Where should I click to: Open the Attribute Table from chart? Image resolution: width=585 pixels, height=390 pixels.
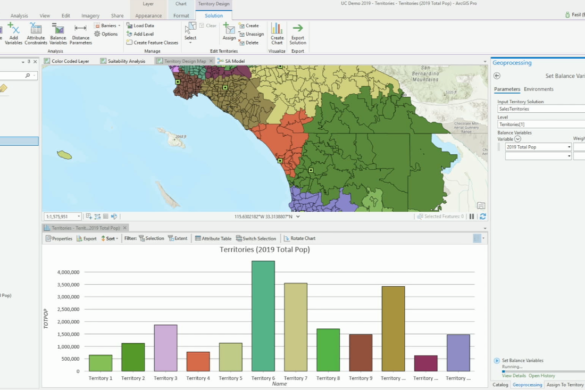(x=213, y=238)
